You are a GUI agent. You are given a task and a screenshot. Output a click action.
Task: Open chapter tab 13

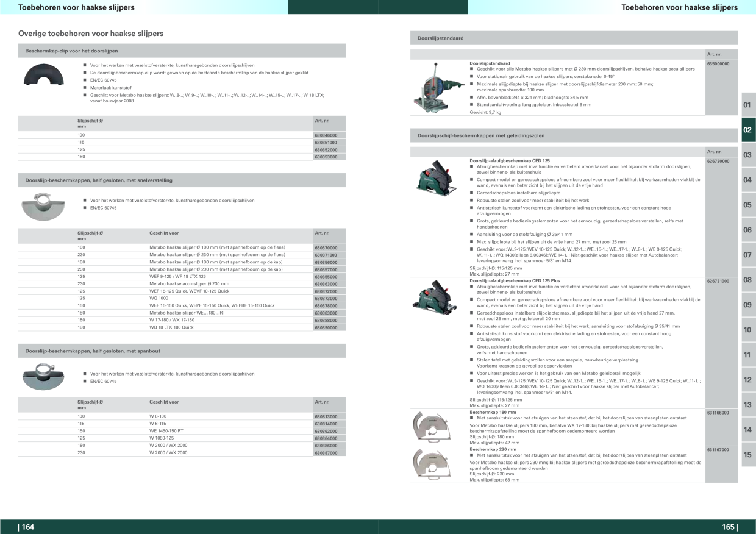[748, 405]
